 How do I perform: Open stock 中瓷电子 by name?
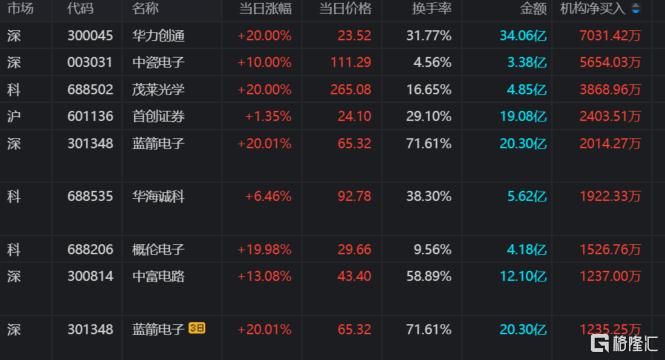(x=158, y=63)
